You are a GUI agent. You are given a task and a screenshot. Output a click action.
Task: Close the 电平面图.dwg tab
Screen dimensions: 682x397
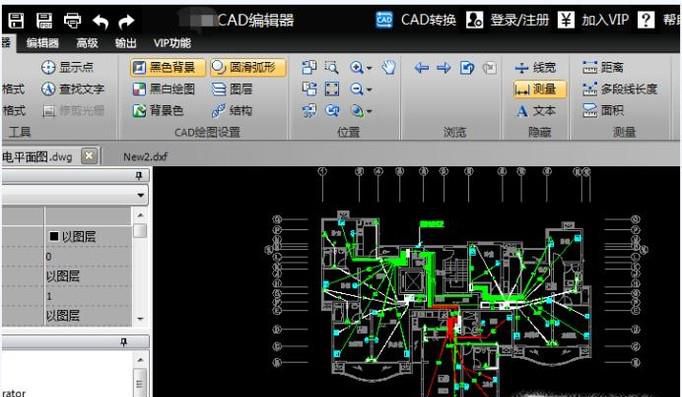click(89, 156)
